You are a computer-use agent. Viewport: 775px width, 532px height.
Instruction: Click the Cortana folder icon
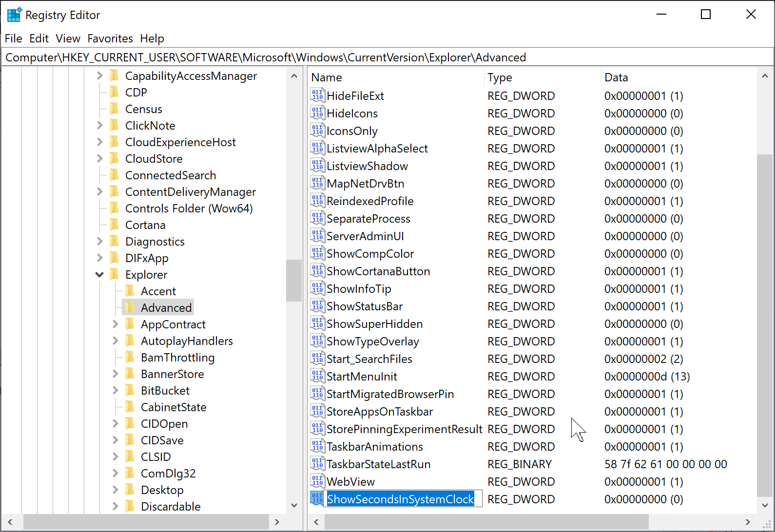click(x=115, y=225)
